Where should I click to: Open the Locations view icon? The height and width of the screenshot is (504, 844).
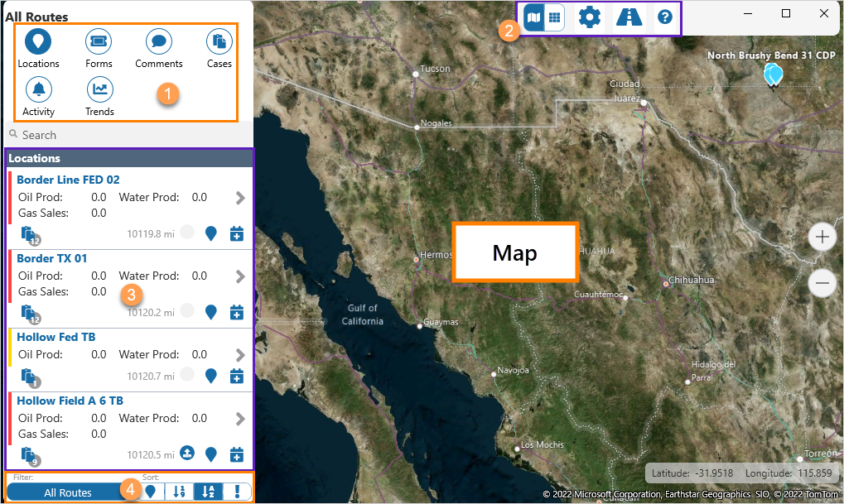pyautogui.click(x=37, y=41)
